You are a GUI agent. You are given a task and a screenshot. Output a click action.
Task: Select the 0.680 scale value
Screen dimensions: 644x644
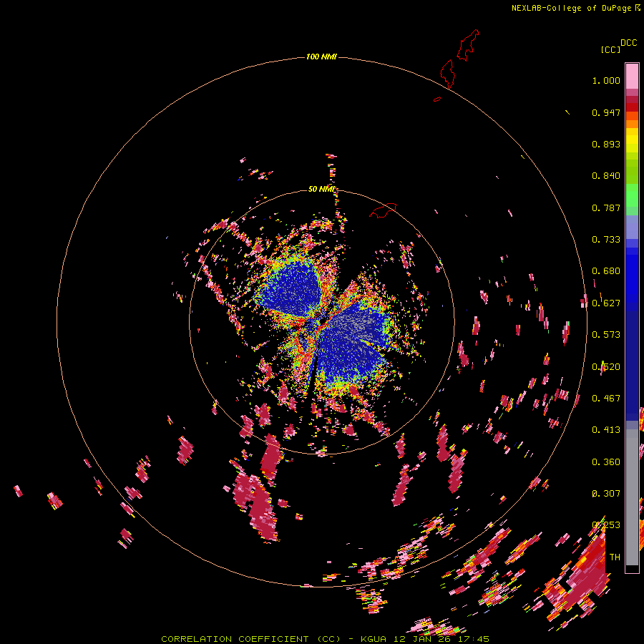pos(606,271)
